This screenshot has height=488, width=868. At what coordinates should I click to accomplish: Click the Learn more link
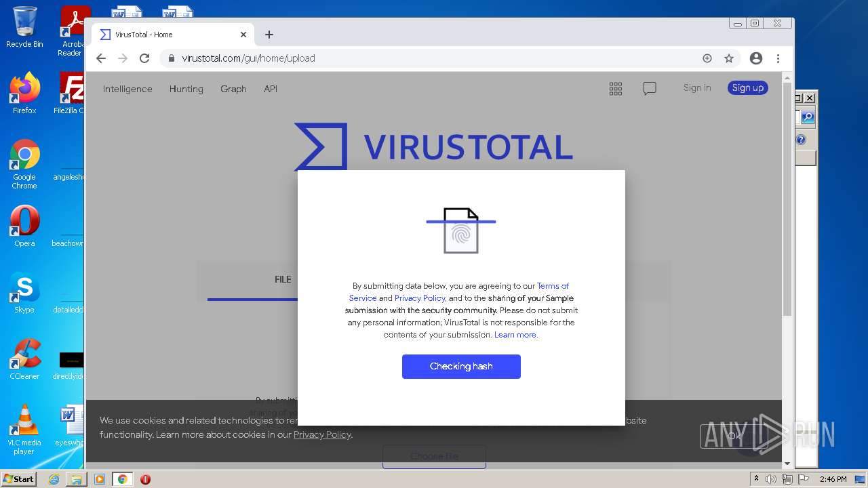pyautogui.click(x=515, y=335)
